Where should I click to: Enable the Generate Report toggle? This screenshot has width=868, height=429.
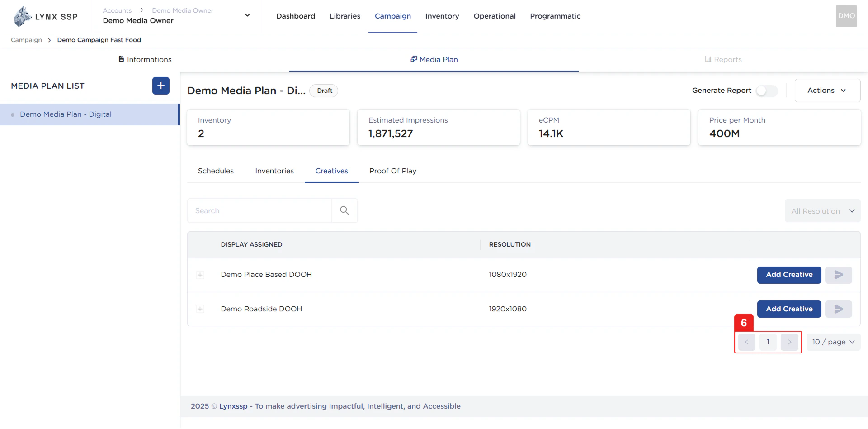766,91
